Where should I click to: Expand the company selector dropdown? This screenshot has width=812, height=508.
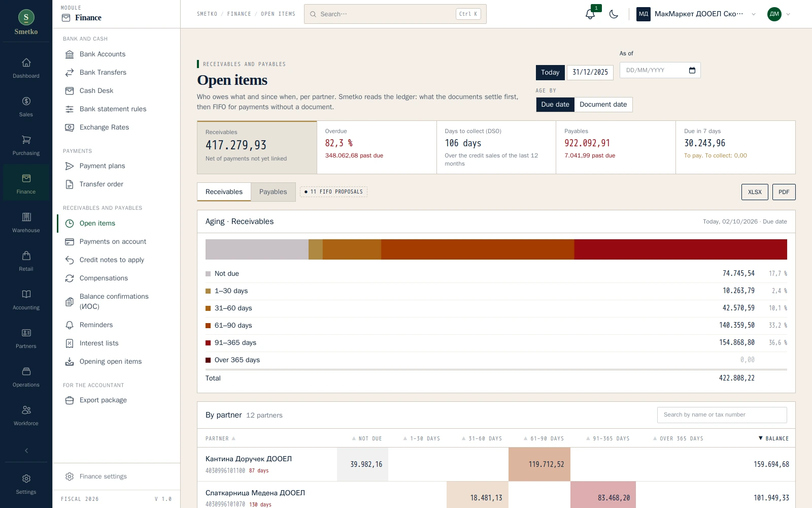(x=754, y=14)
